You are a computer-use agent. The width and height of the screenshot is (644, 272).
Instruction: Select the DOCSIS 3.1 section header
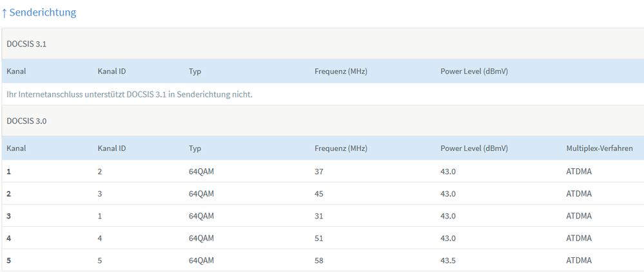coord(26,44)
